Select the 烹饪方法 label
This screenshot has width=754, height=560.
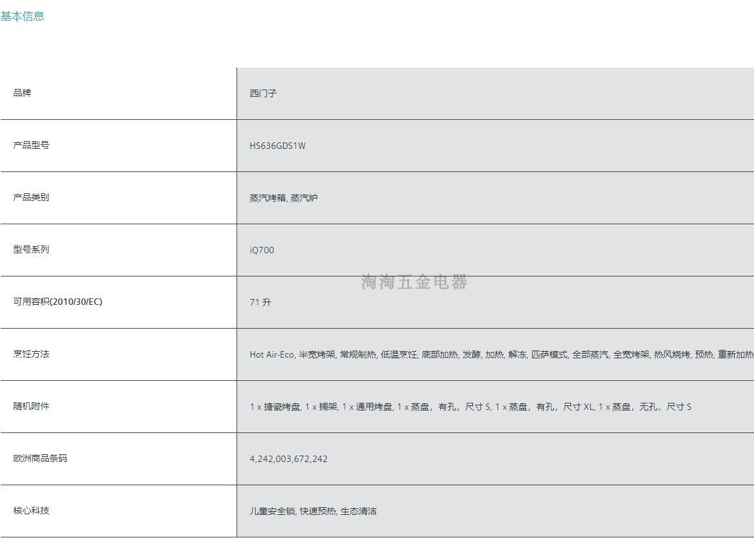pos(32,354)
